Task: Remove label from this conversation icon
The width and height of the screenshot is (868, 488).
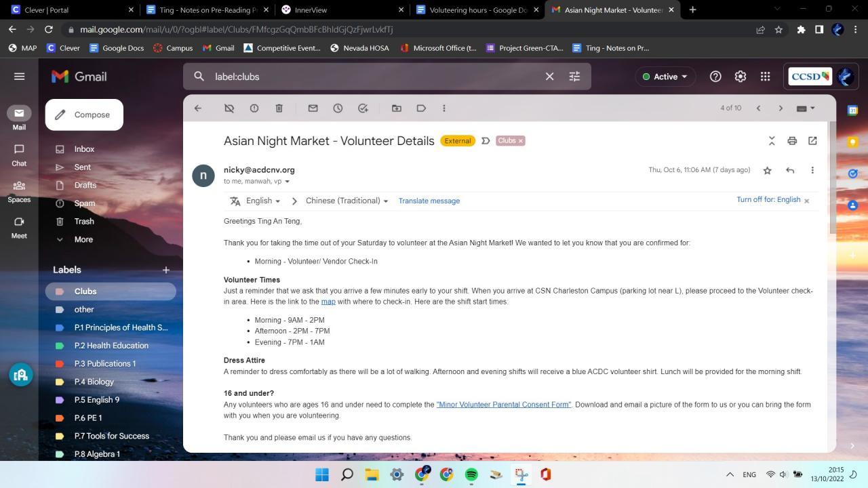Action: pyautogui.click(x=229, y=108)
